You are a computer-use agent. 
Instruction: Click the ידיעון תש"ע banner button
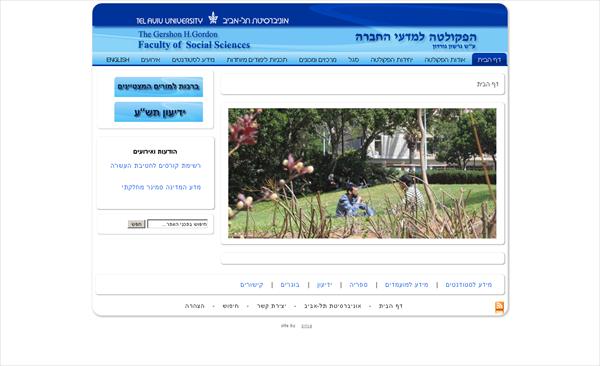[x=158, y=112]
